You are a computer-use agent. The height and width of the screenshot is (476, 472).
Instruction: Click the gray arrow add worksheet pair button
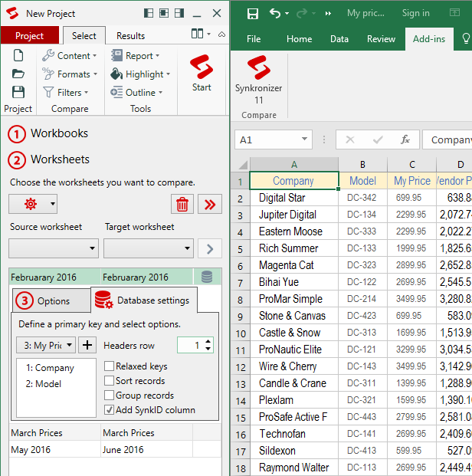[x=210, y=249]
